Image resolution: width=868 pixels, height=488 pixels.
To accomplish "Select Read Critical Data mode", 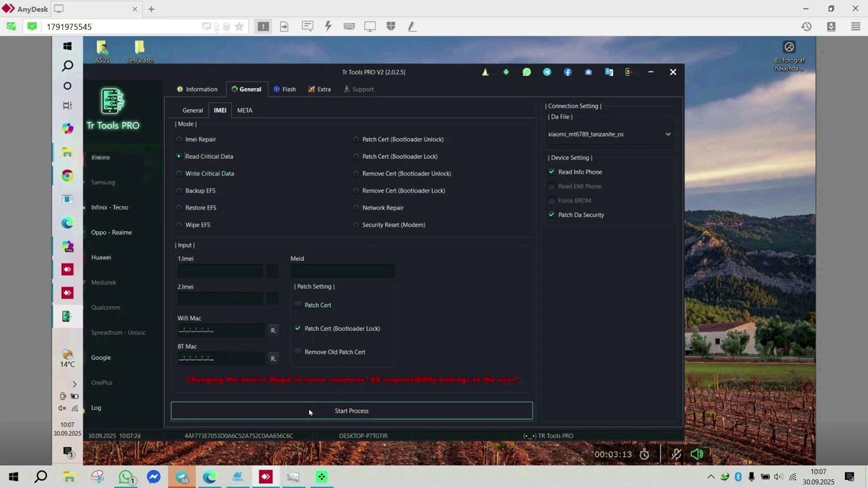I will pyautogui.click(x=204, y=156).
